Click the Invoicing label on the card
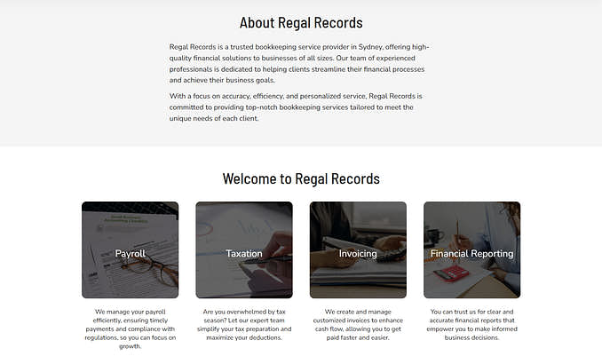 [x=358, y=254]
